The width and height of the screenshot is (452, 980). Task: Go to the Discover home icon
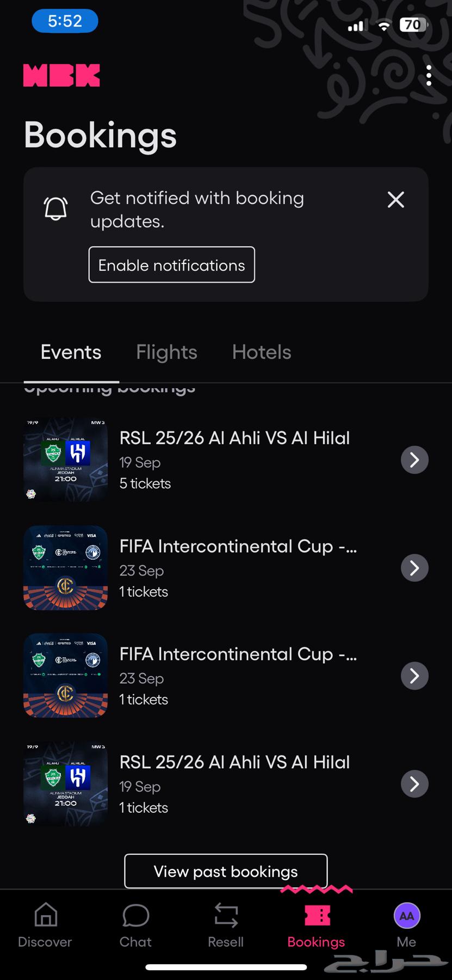pos(45,915)
